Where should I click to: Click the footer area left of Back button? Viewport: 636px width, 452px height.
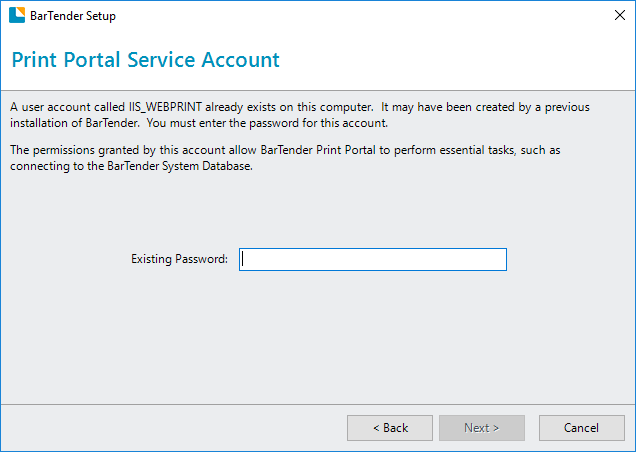(x=174, y=428)
